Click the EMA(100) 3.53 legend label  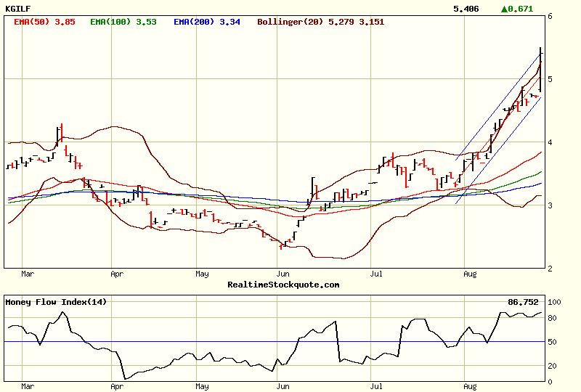coord(123,22)
